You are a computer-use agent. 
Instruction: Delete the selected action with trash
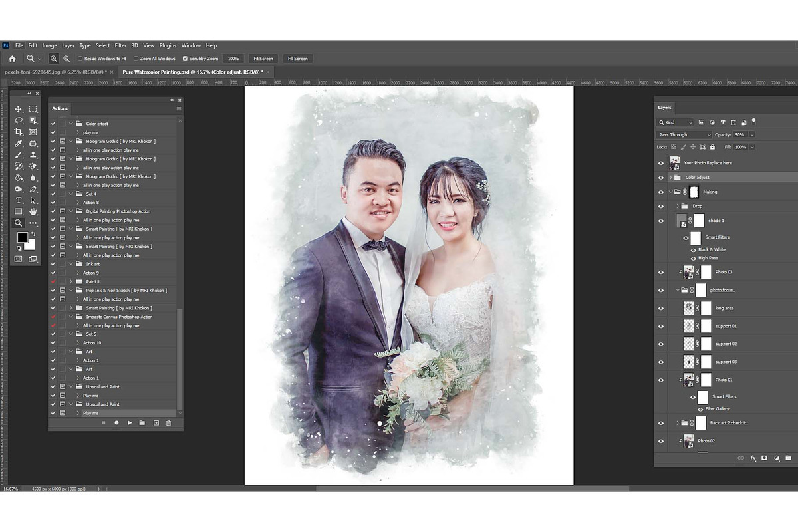[168, 422]
